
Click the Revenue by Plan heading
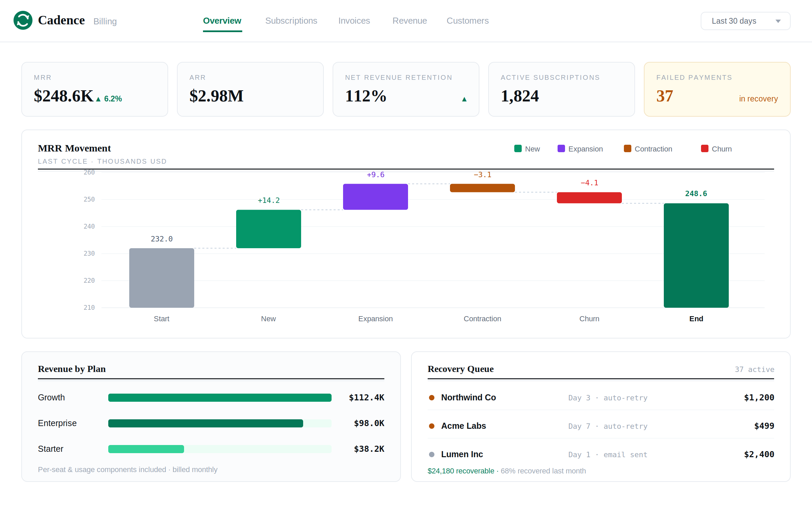[x=72, y=369]
